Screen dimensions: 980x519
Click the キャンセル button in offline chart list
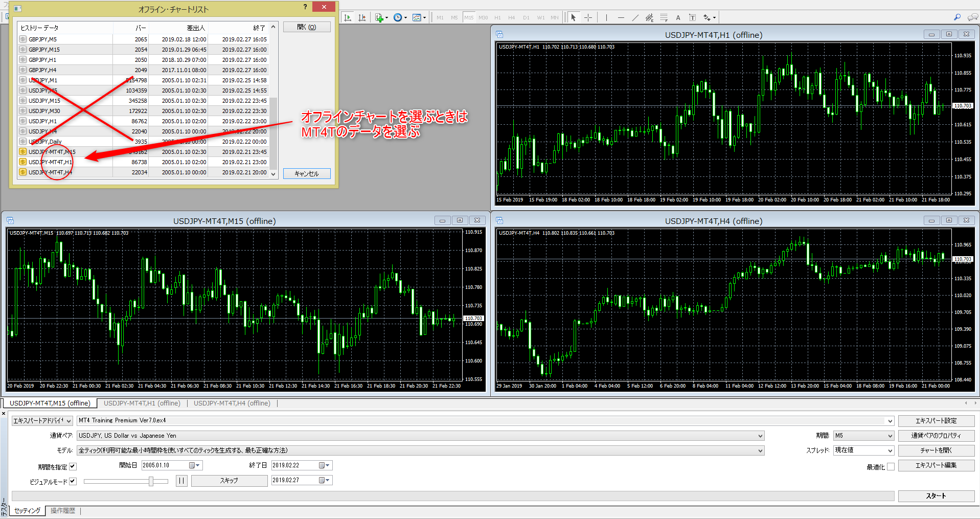click(307, 174)
